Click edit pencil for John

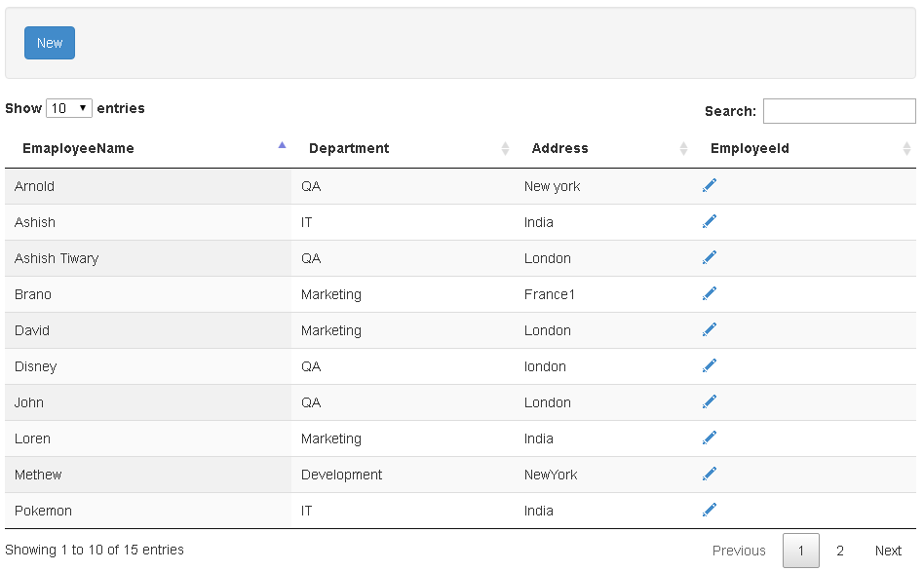pyautogui.click(x=710, y=401)
